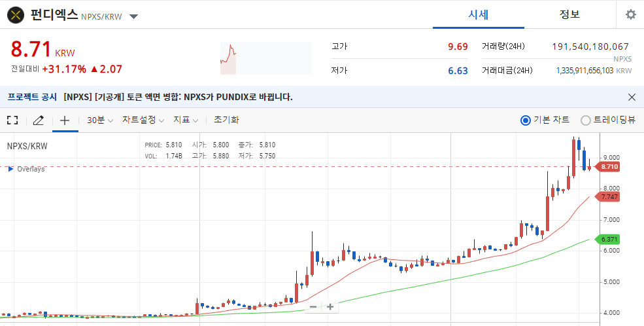Expand the Overlays section triangle
The image size is (644, 326).
pyautogui.click(x=11, y=169)
